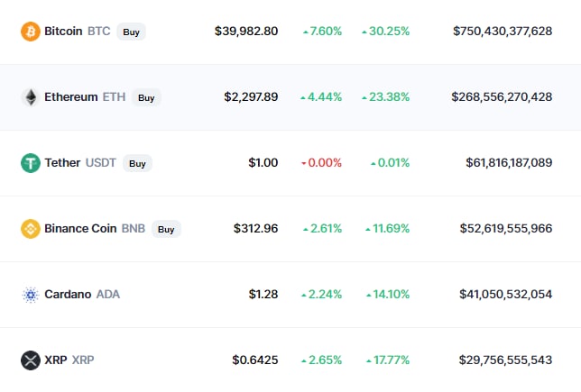Open the Ethereum name link
Screen dimensions: 581x392
(70, 97)
